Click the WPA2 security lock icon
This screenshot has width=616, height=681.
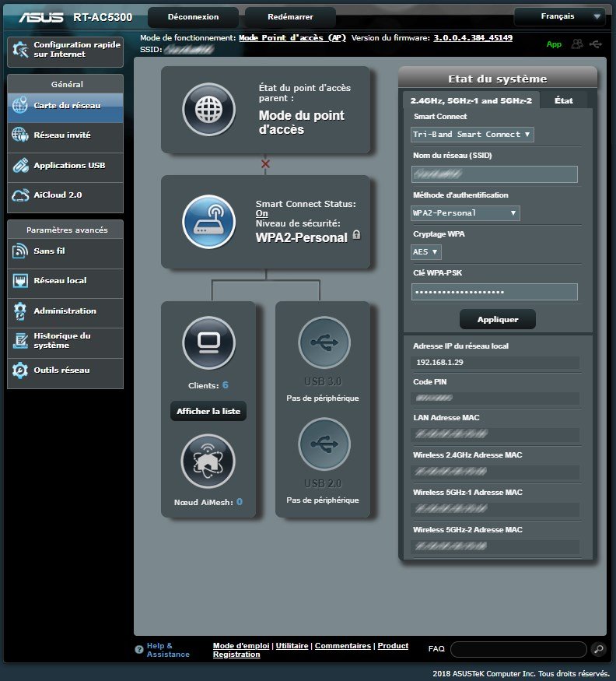tap(356, 235)
